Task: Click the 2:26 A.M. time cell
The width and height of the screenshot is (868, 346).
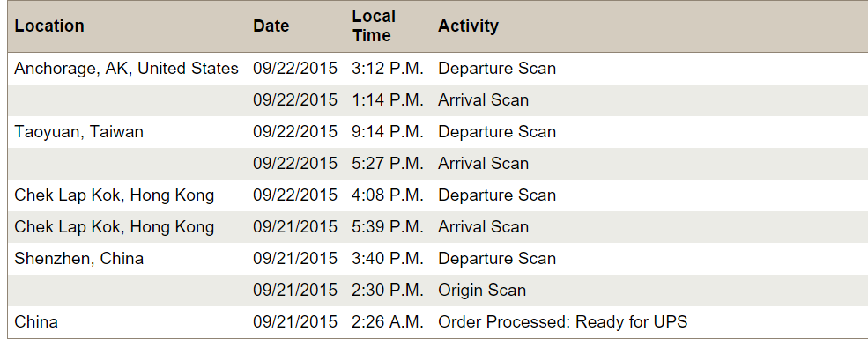Action: pyautogui.click(x=388, y=322)
